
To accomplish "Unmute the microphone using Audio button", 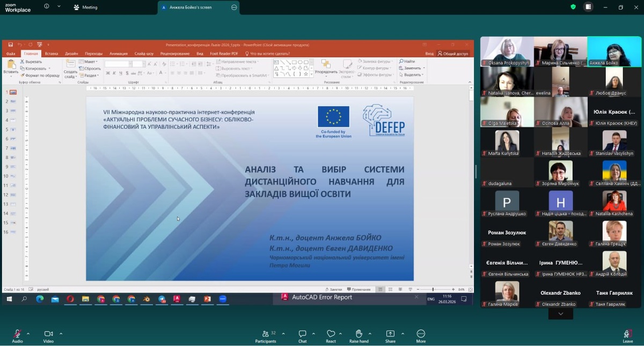I will pos(17,335).
